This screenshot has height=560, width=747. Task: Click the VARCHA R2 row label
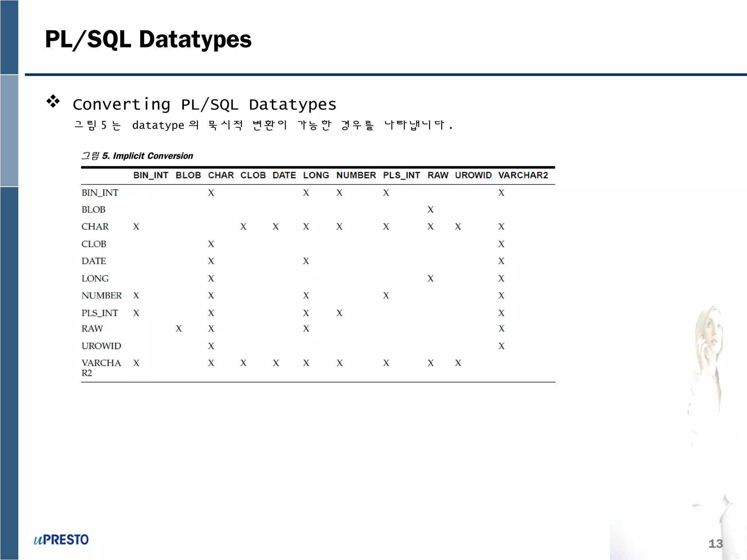coord(101,368)
